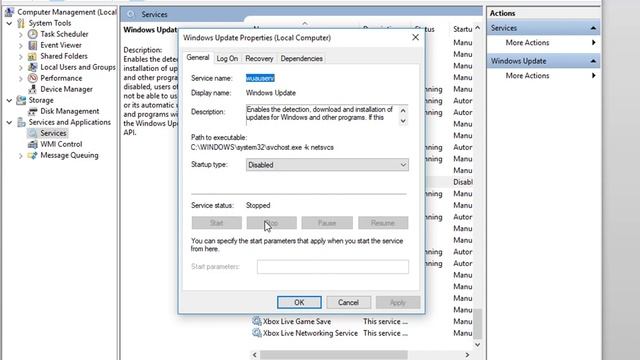Switch to the General tab

(x=198, y=58)
